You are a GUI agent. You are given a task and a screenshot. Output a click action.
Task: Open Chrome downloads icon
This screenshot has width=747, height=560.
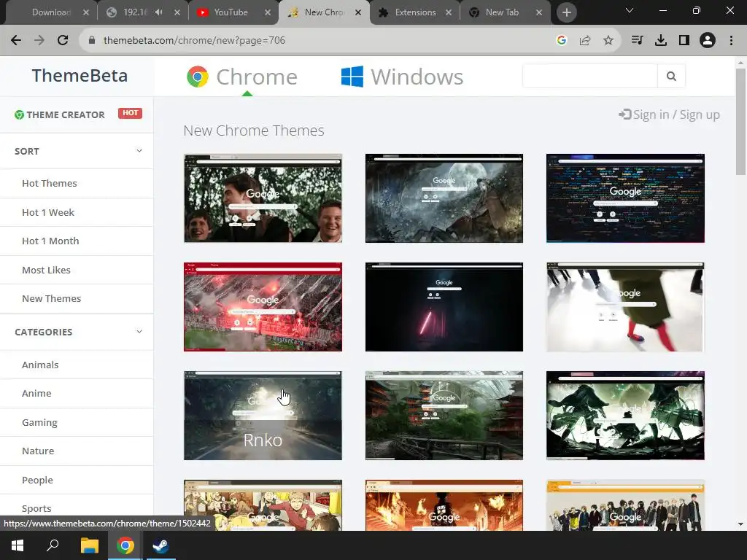[661, 41]
